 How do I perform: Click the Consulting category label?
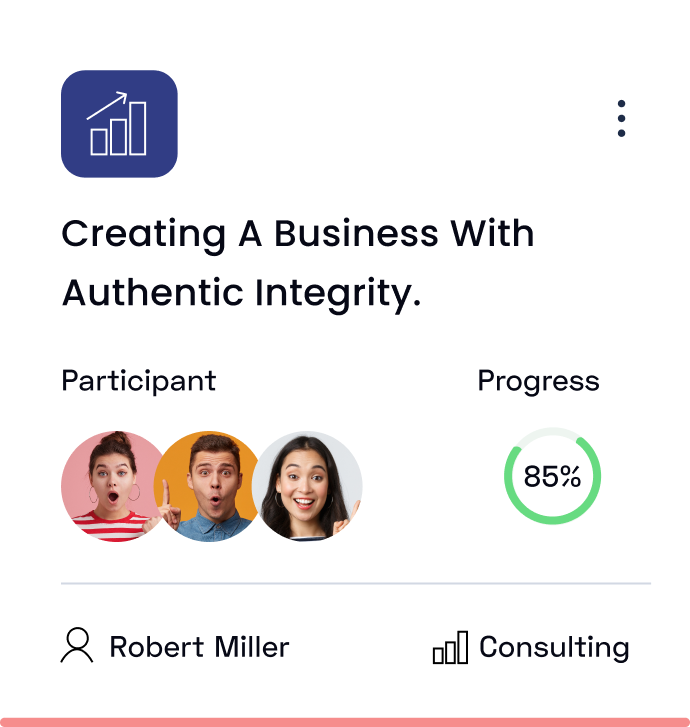[x=554, y=647]
